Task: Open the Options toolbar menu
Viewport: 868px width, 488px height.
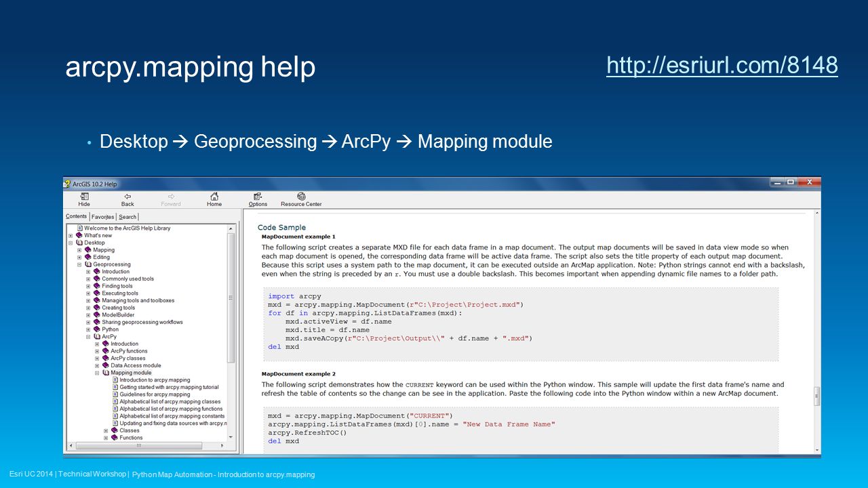Action: point(258,199)
